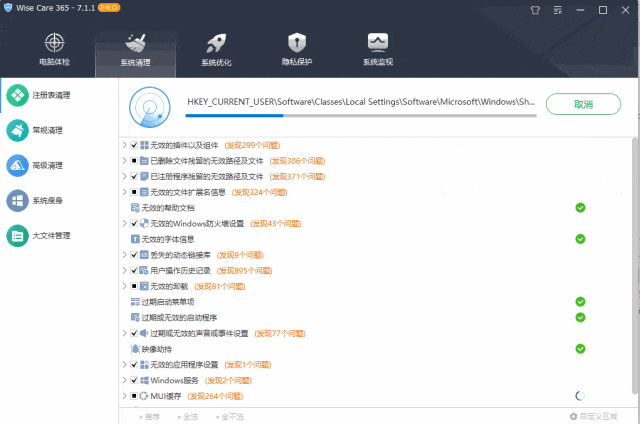Toggle checkbox for 已删除文件残留的无效路径及文件
640x424 pixels.
(x=134, y=160)
